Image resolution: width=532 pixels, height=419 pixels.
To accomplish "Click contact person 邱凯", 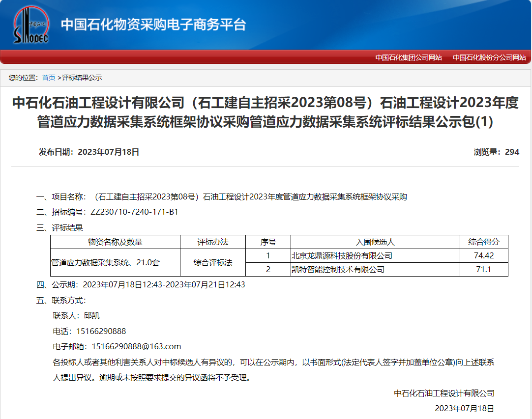I will pyautogui.click(x=92, y=316).
